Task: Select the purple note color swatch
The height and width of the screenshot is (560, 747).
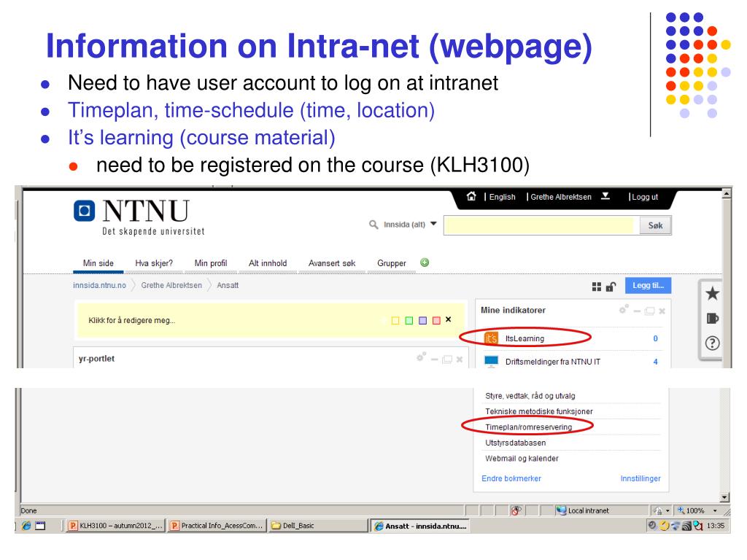Action: pyautogui.click(x=422, y=321)
